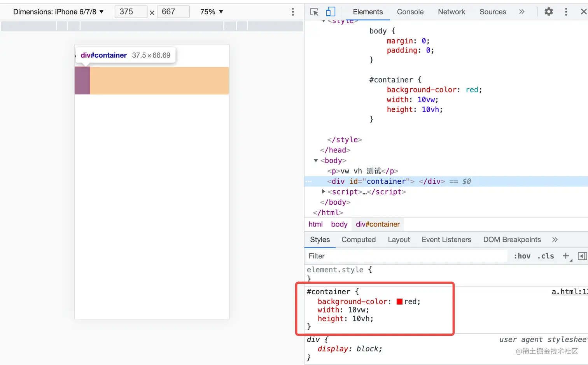The image size is (588, 365).
Task: Click the display: block declaration
Action: (x=350, y=349)
